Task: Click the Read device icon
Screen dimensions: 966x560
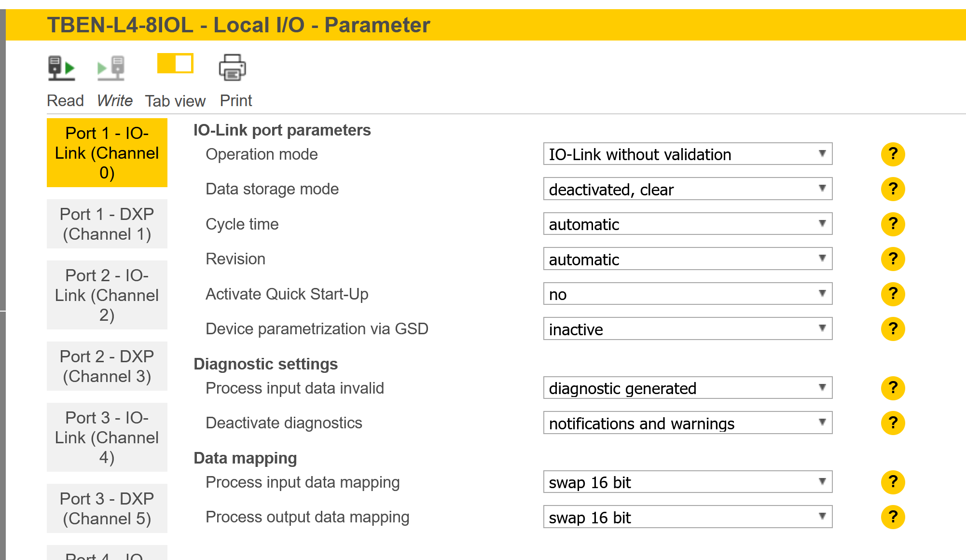Action: tap(61, 68)
